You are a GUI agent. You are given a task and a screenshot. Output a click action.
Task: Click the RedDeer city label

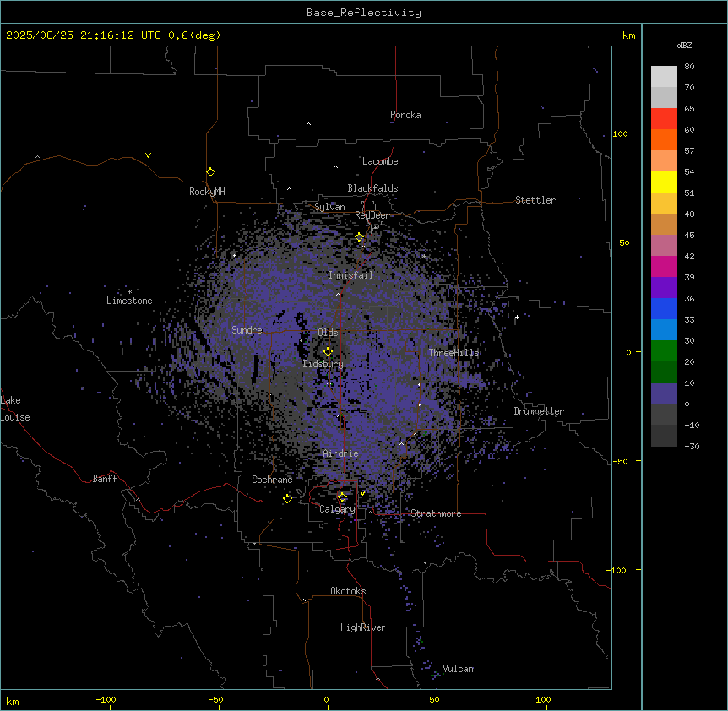point(372,215)
